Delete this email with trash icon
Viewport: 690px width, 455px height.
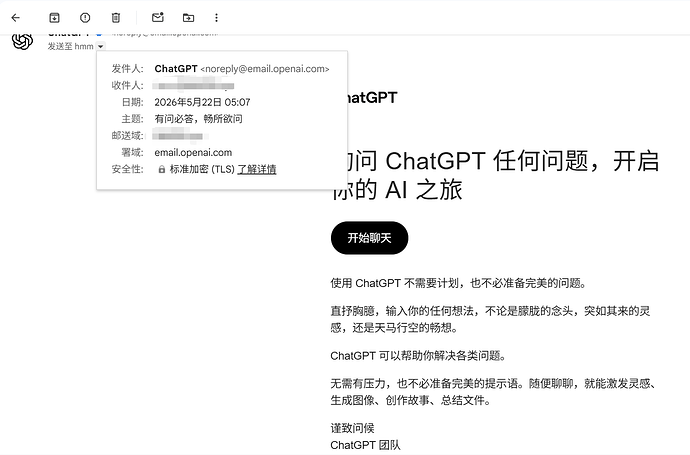[116, 18]
